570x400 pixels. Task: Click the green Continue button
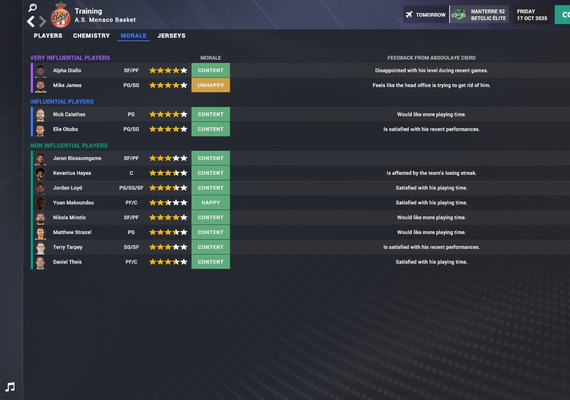562,15
